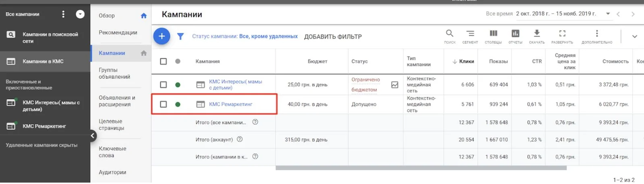644x184 pixels.
Task: Click the help icon beside Итого (аккаунт)
Action: 240,139
